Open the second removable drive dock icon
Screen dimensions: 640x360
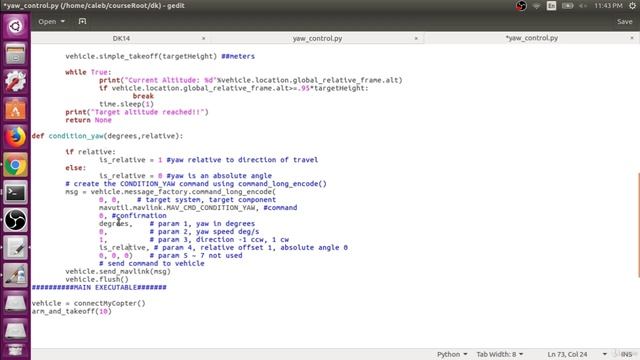click(15, 330)
